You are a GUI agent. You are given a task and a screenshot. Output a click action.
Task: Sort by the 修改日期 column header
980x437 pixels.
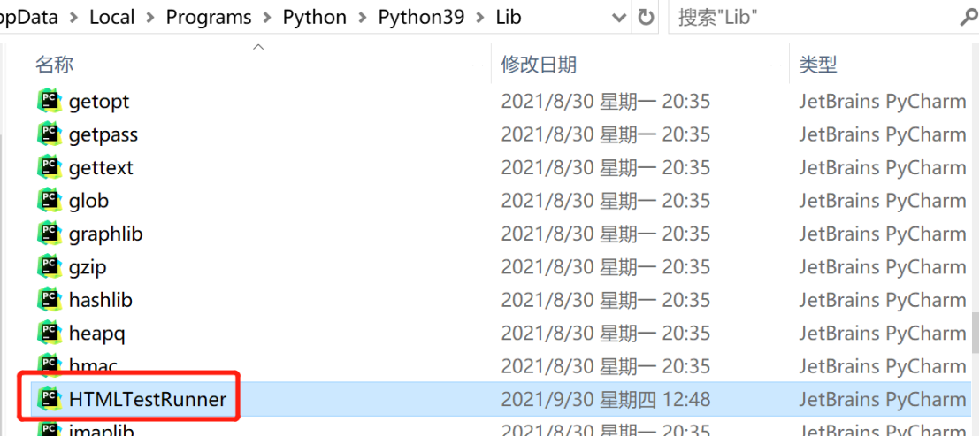[539, 64]
